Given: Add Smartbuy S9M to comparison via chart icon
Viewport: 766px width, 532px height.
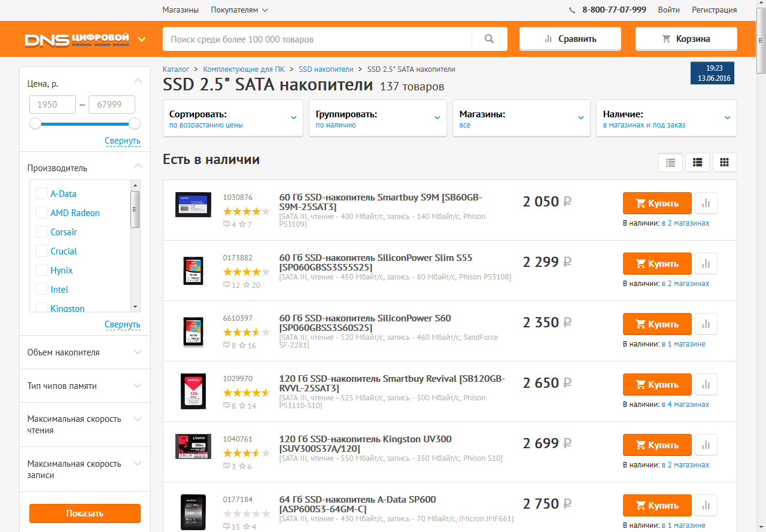Looking at the screenshot, I should click(706, 203).
